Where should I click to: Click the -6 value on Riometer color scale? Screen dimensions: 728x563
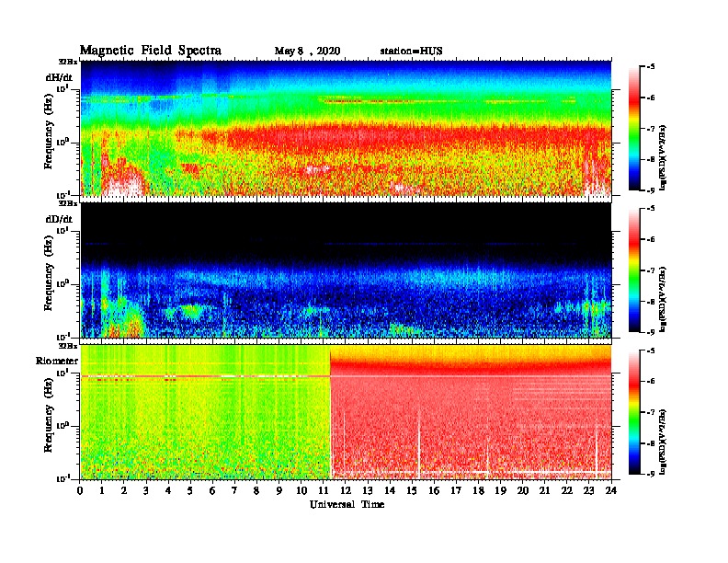pos(651,382)
